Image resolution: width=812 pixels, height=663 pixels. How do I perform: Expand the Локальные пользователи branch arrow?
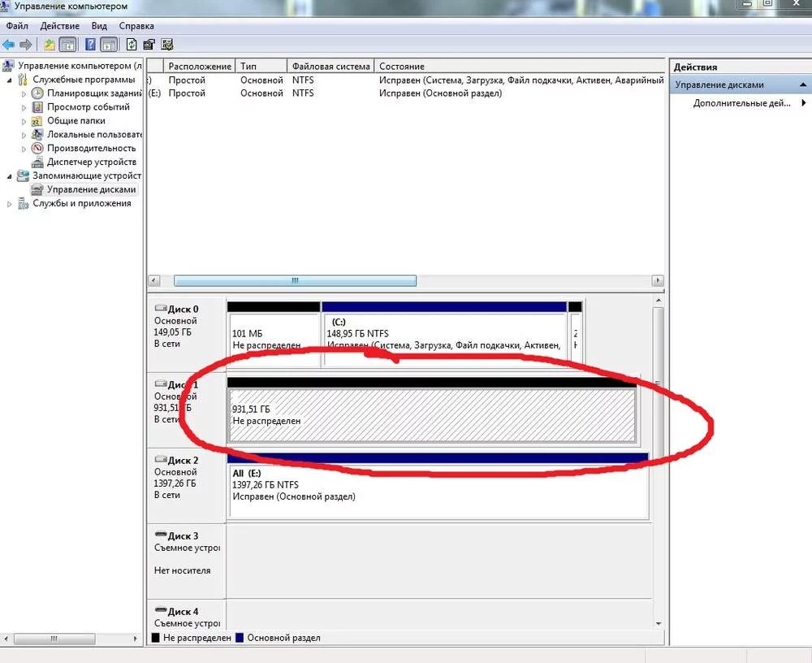point(24,135)
